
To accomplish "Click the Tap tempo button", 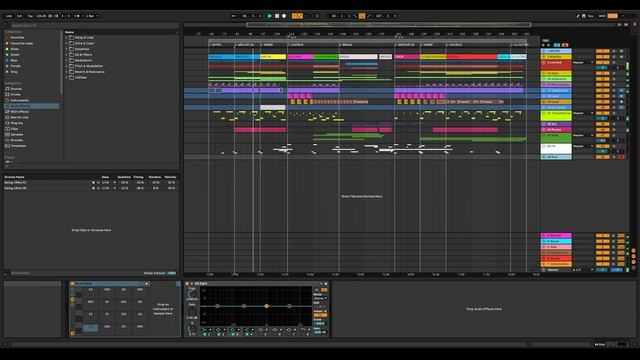I will [30, 16].
